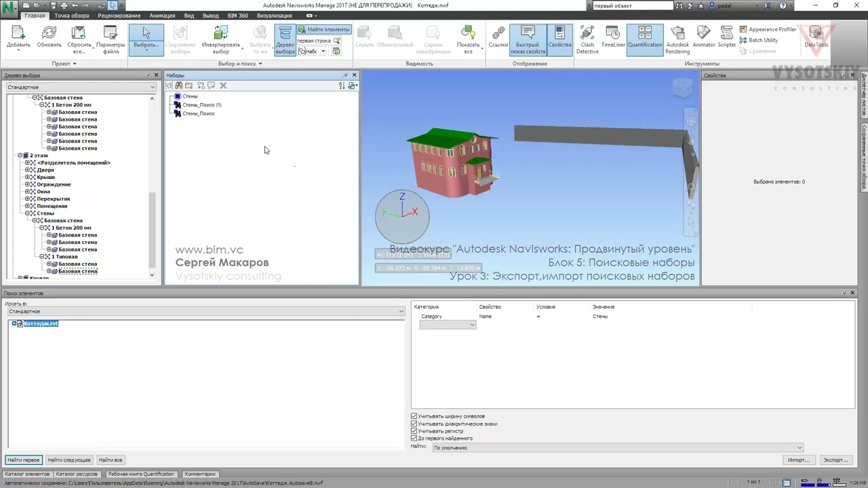Open the Точка обзора ribbon tab
The width and height of the screenshot is (868, 488).
tap(71, 16)
